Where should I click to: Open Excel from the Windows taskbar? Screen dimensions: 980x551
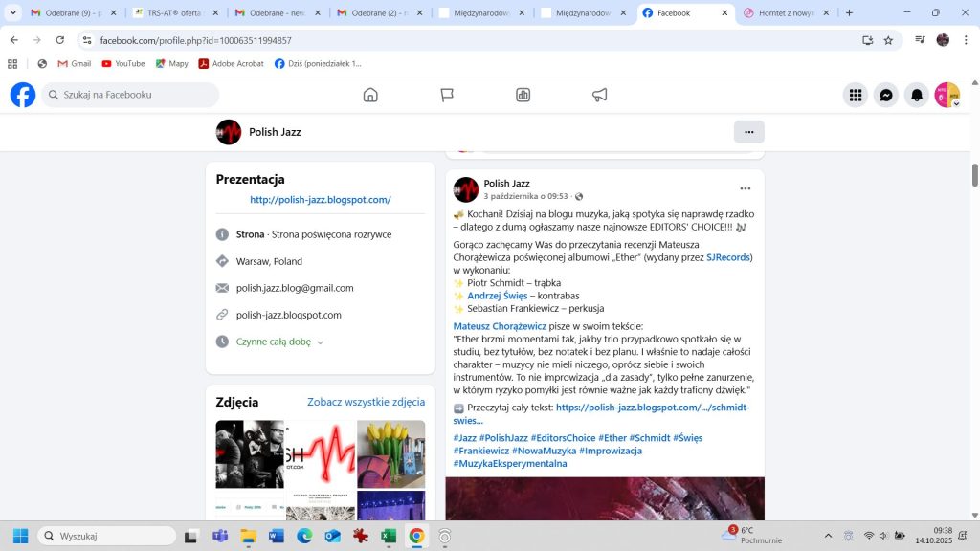pos(390,536)
